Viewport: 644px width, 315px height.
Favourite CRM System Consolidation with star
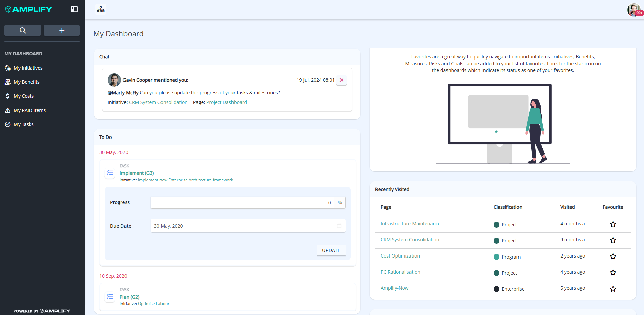613,240
